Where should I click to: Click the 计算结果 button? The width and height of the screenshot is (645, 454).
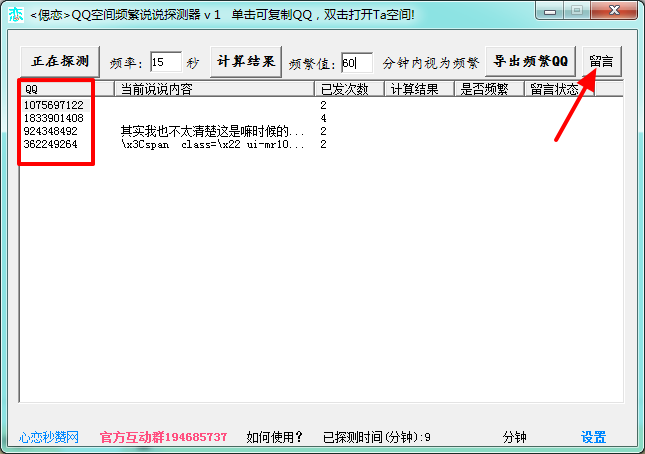pos(246,62)
